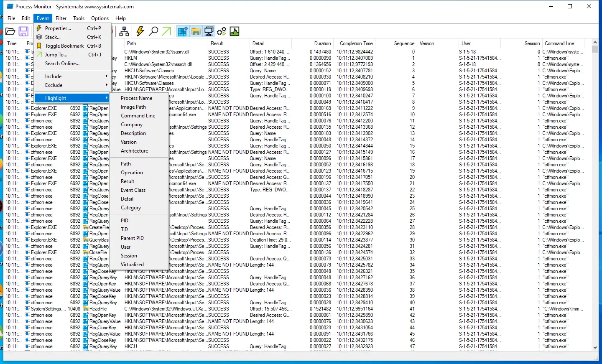
Task: Expand the Include submenu
Action: coord(72,76)
